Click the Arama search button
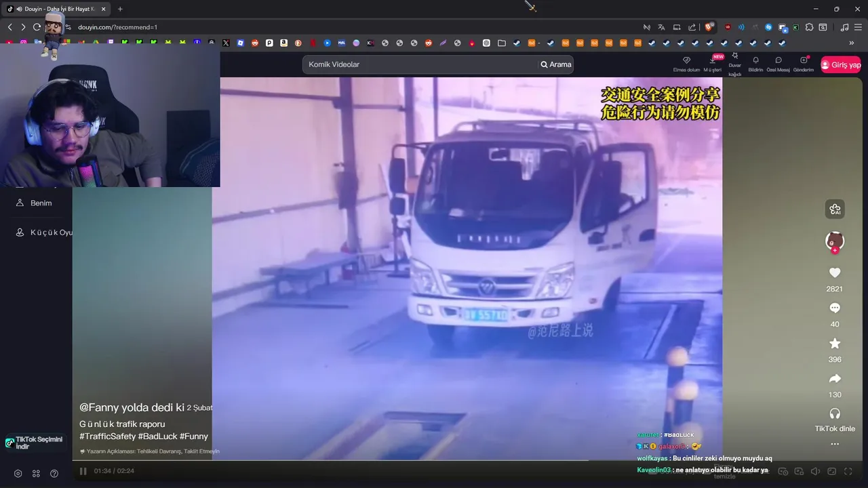 [x=556, y=64]
